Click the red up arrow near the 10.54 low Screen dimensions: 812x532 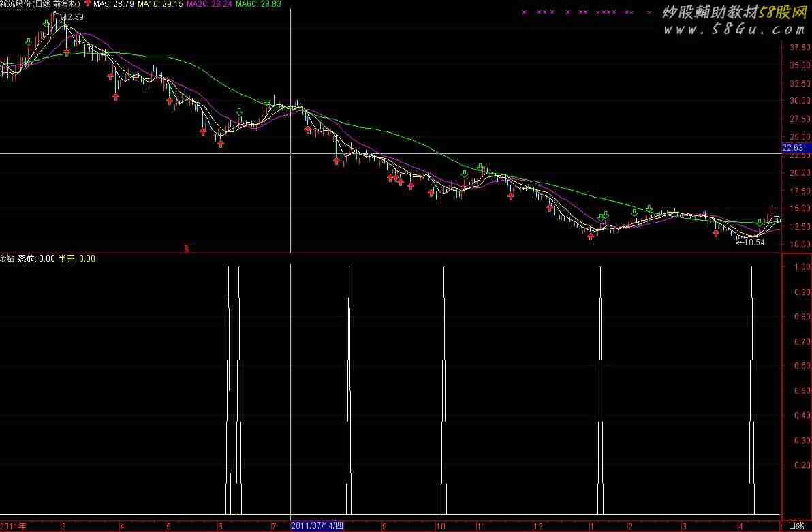[716, 233]
